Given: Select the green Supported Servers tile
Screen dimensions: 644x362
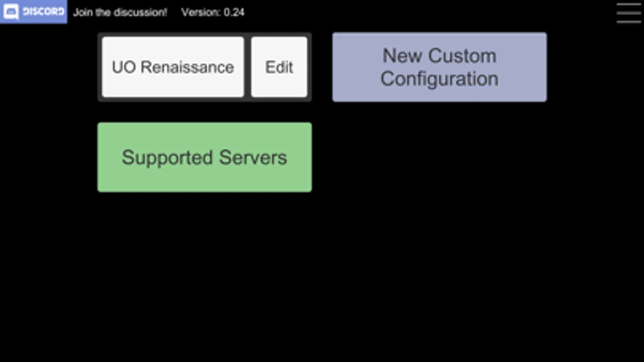Looking at the screenshot, I should pos(204,157).
